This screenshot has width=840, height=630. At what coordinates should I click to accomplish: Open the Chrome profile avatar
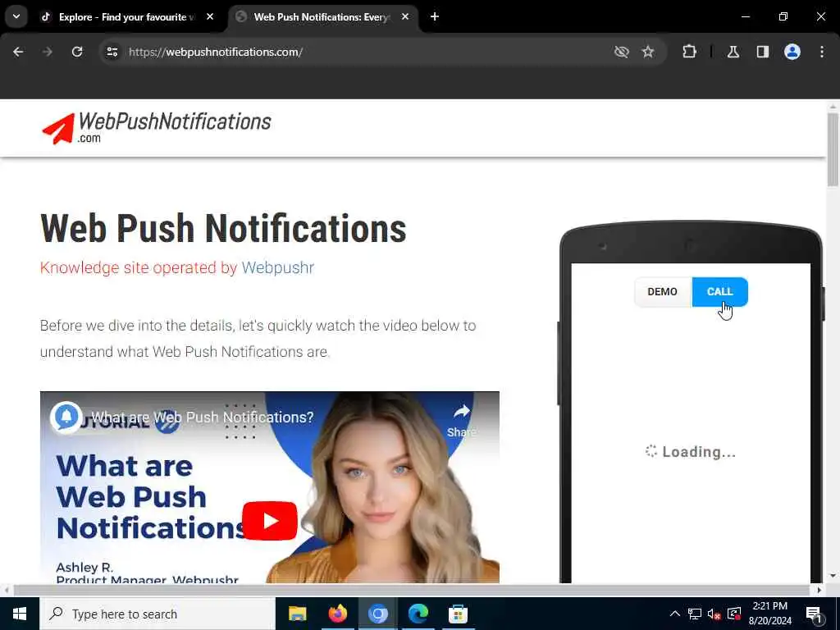[792, 52]
